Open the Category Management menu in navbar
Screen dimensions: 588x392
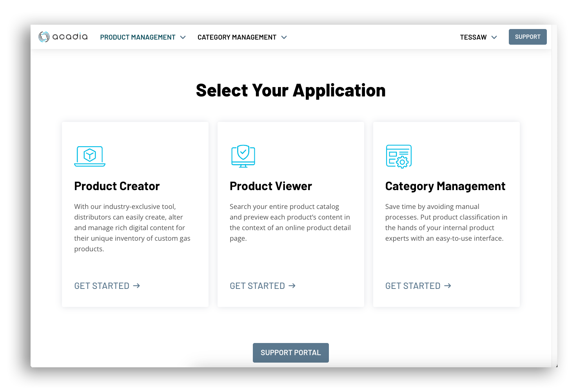tap(237, 37)
